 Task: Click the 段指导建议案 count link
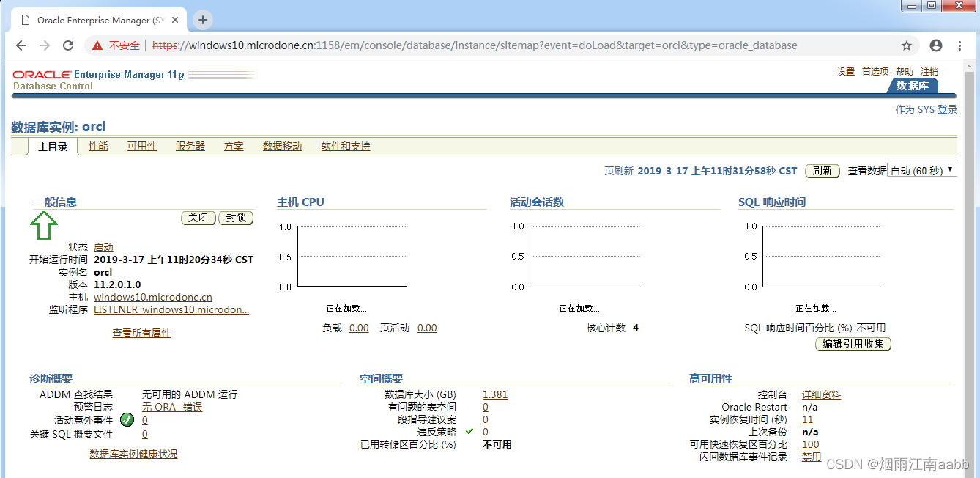point(486,419)
